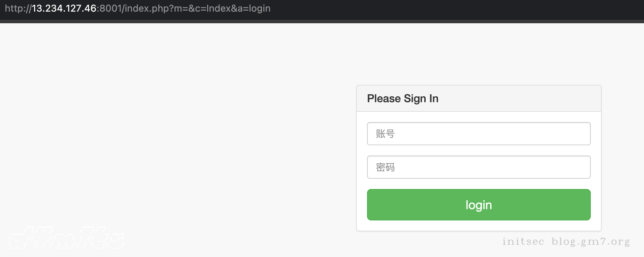Select the IP address 13.234.127.46 in the URL

point(64,8)
